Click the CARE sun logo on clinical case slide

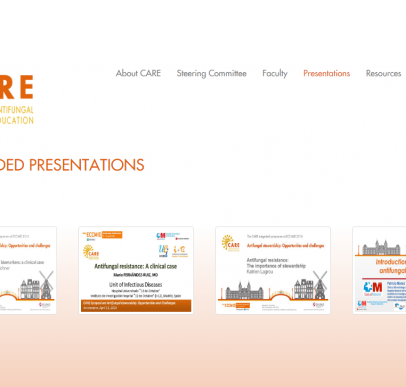point(91,252)
